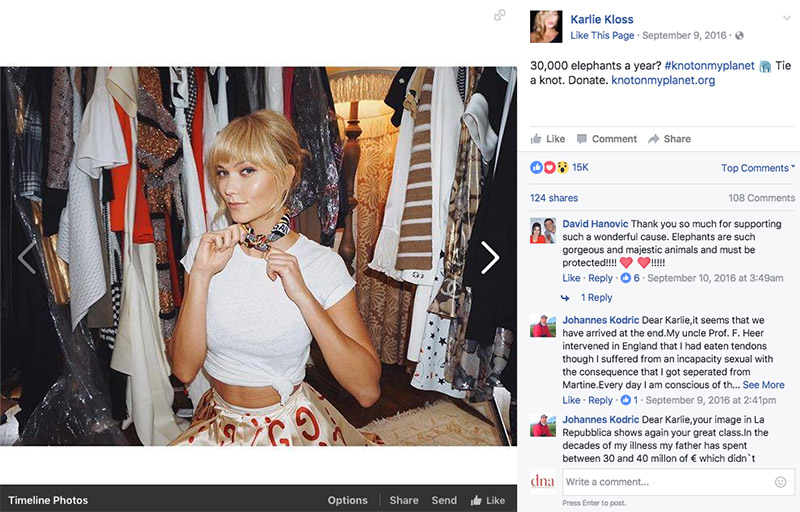Viewport: 800px width, 512px height.
Task: Click the reaction emojis next to 15K
Action: click(x=549, y=167)
